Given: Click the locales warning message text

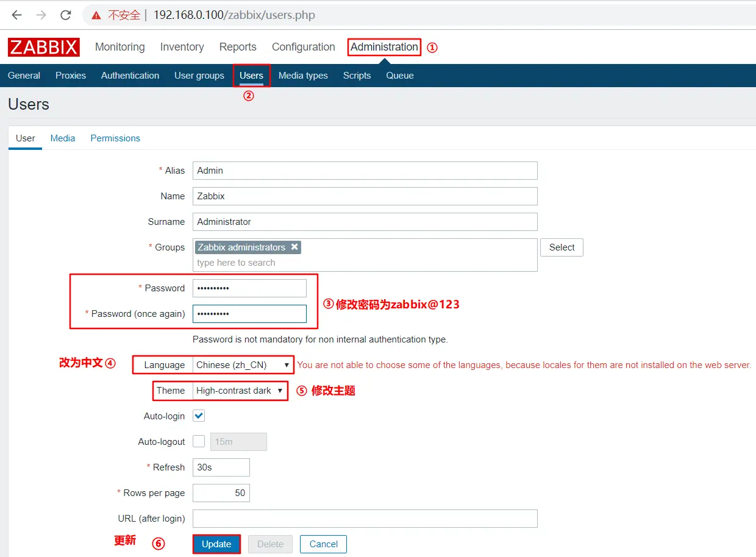Looking at the screenshot, I should (524, 365).
